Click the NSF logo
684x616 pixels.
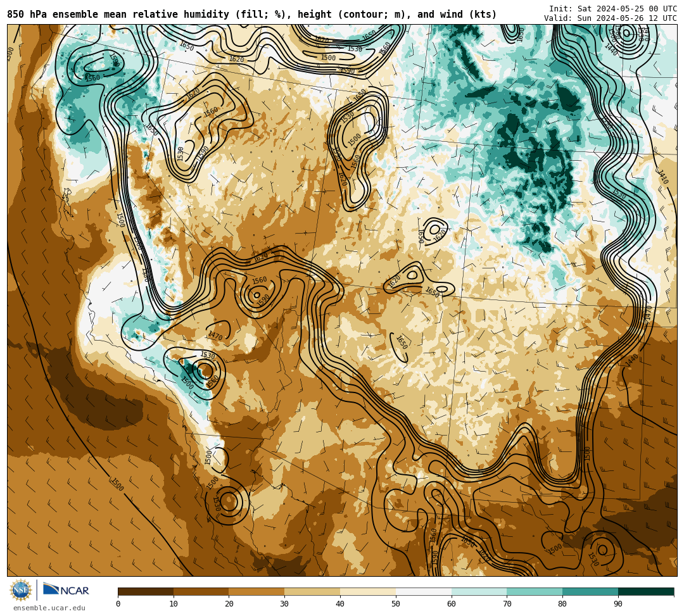point(21,590)
